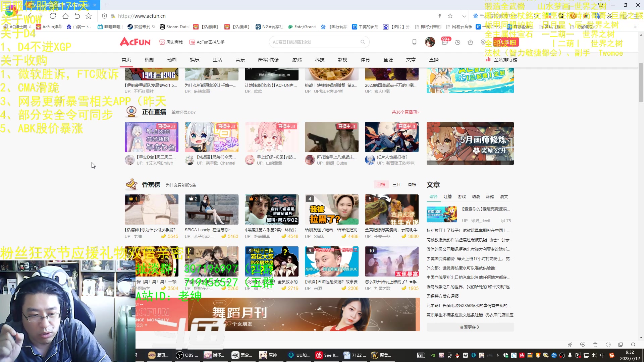The width and height of the screenshot is (644, 362).
Task: Open rank 4 video 我被拉黑了 thumbnail
Action: coord(331,209)
